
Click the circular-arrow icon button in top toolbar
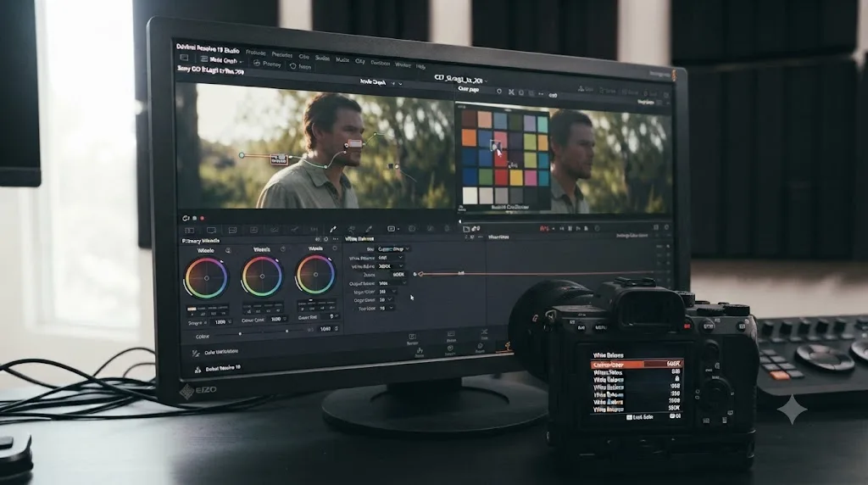292,66
